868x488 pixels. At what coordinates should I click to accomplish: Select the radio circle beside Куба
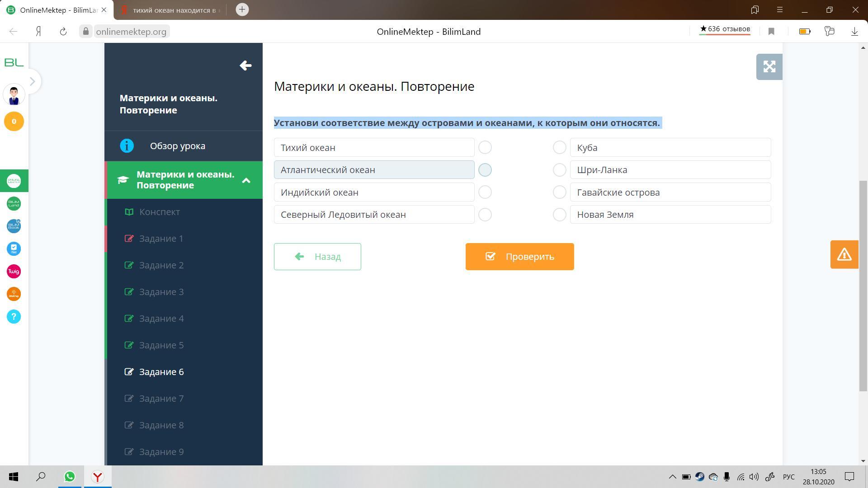(x=559, y=147)
